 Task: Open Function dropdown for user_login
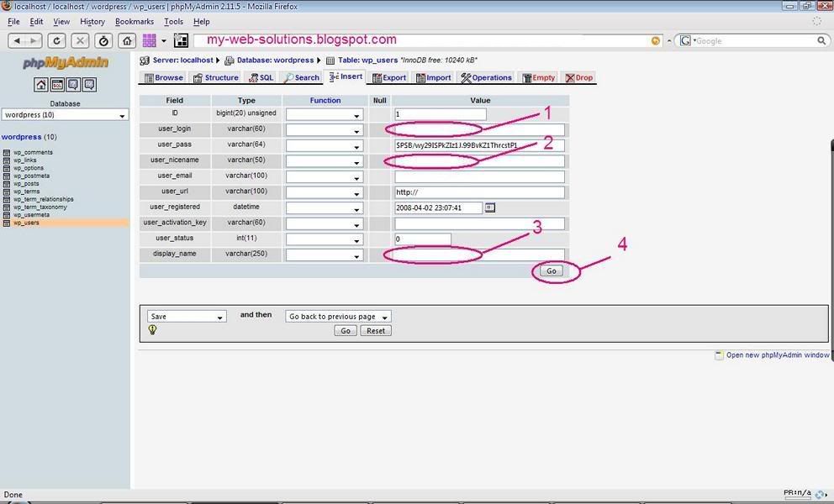(x=325, y=130)
